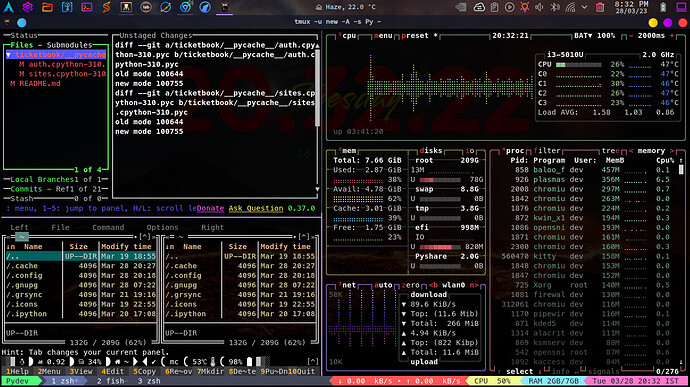Viewport: 690px width, 387px height.
Task: Open the cloud sync tray icon
Action: pos(479,7)
